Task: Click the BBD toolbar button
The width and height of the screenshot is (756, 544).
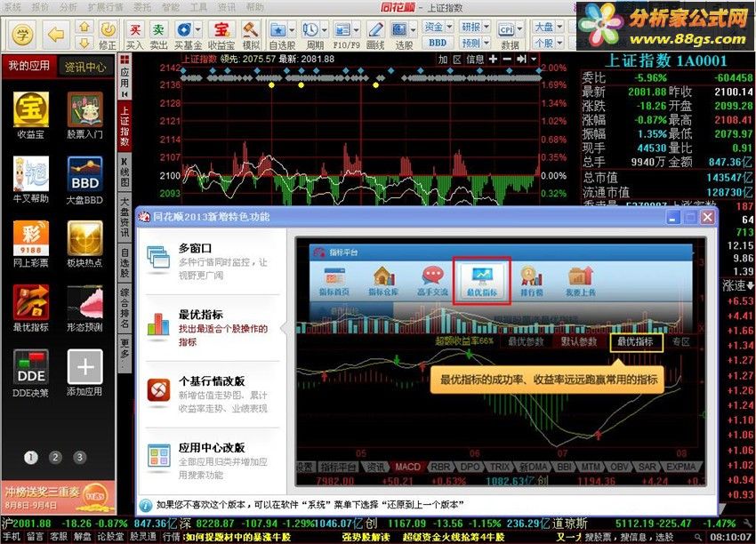Action: click(438, 43)
